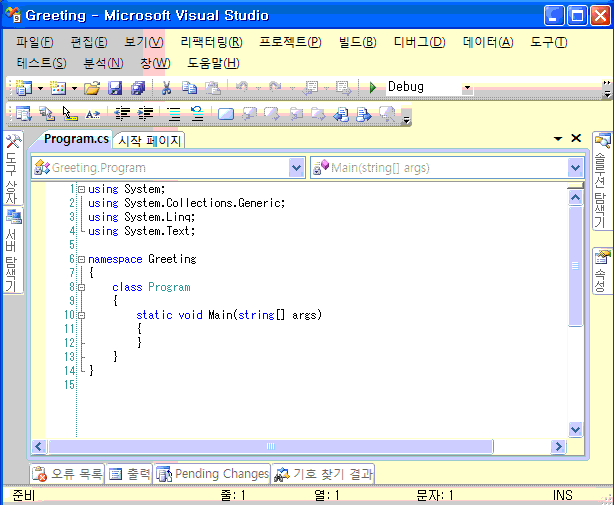The image size is (614, 505).
Task: Open the 솔루션 탐색기 side panel
Action: (602, 181)
